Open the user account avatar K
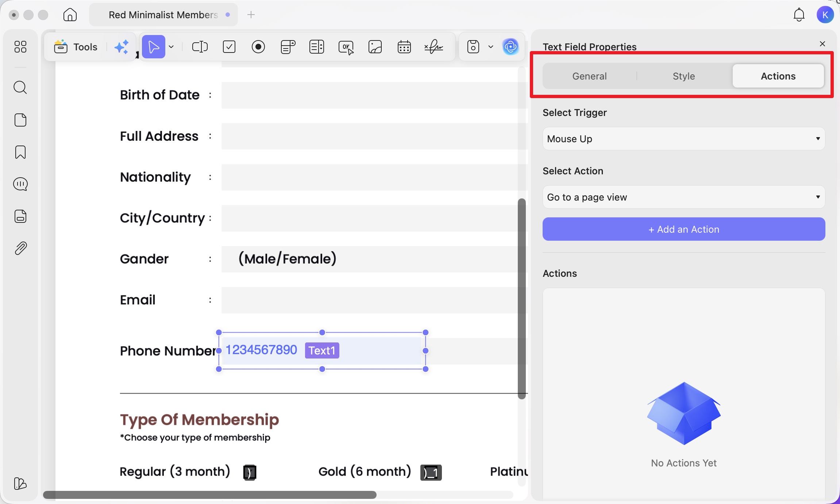Viewport: 840px width, 504px height. point(825,15)
